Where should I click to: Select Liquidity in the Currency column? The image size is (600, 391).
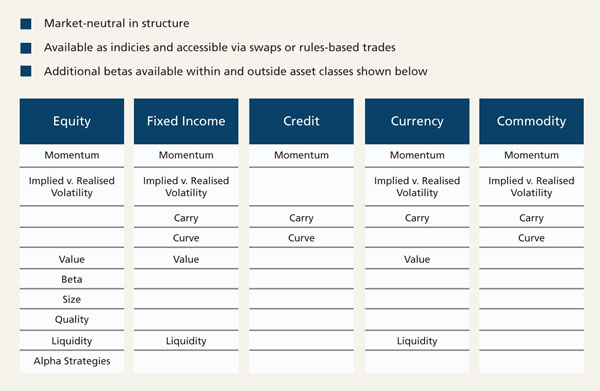point(417,340)
